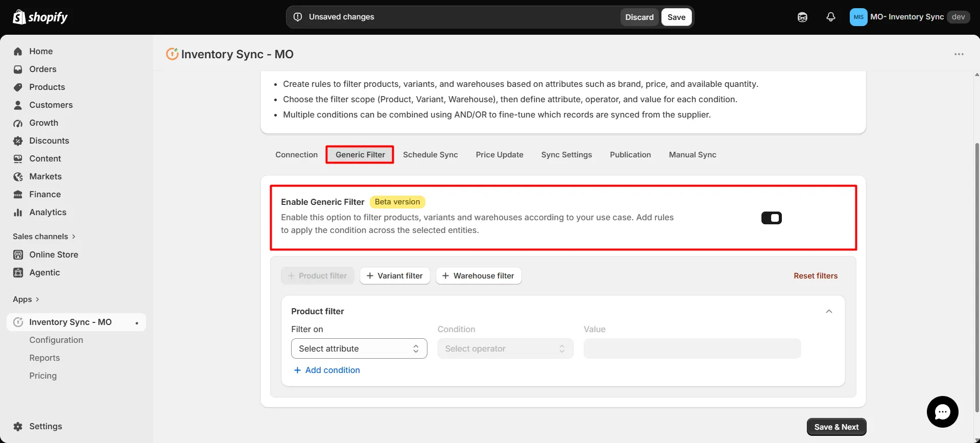Click the Unsaved changes alert icon
This screenshot has height=443, width=980.
point(298,17)
